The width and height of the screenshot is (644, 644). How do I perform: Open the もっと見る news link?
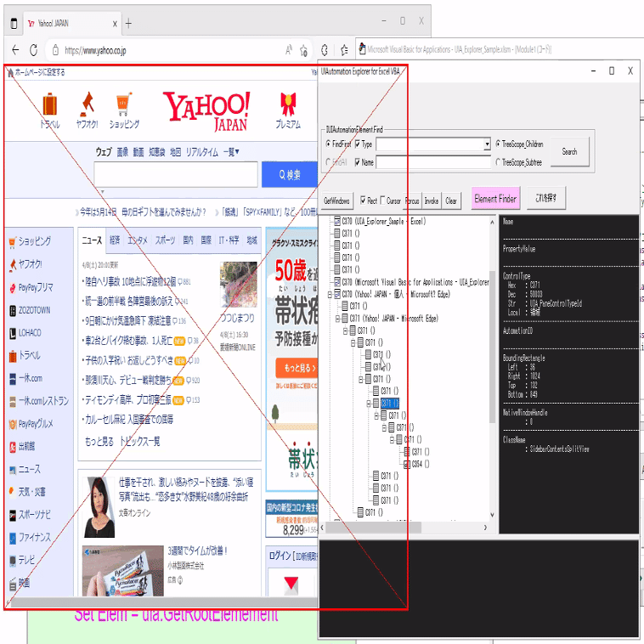99,442
